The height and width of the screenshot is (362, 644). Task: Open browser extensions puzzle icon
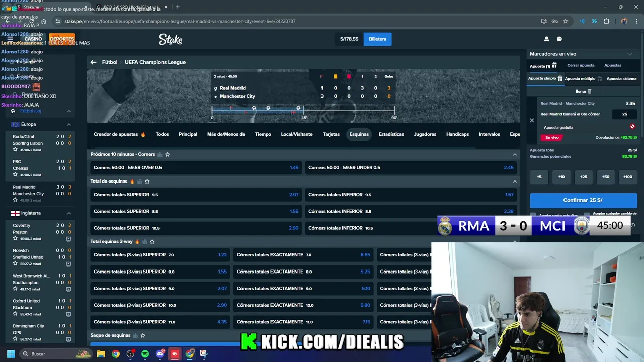tap(606, 21)
